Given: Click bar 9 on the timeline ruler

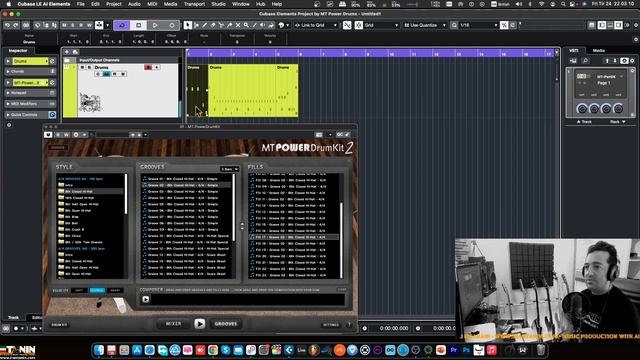Looking at the screenshot, I should (x=369, y=53).
